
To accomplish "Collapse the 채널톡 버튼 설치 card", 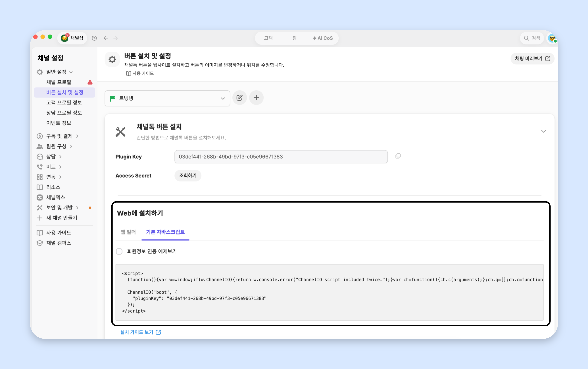I will pyautogui.click(x=543, y=131).
